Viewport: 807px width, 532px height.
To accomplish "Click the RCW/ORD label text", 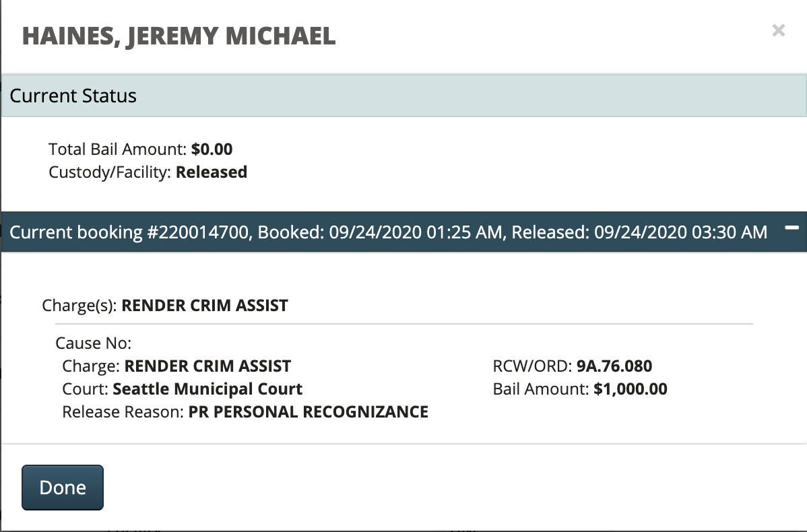I will 531,366.
